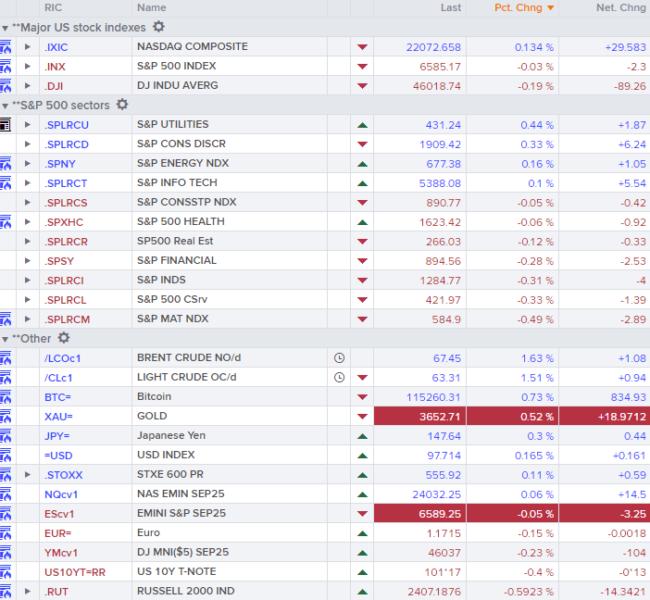Toggle Pct. Chng column sort order
The image size is (650, 600).
(524, 7)
